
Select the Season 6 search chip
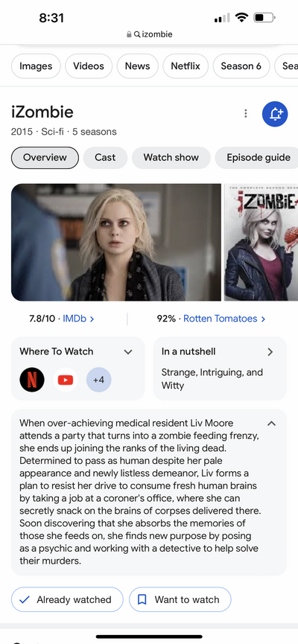coord(241,66)
